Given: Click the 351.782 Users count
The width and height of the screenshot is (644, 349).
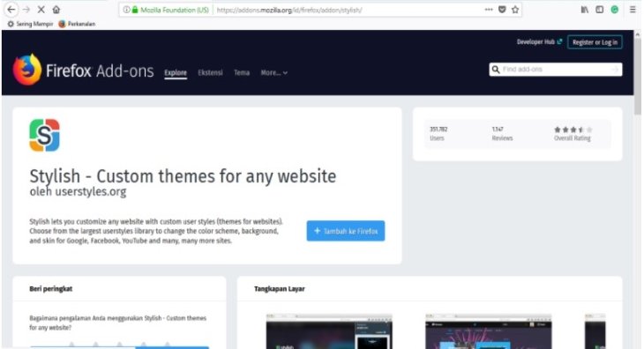Looking at the screenshot, I should click(x=438, y=134).
